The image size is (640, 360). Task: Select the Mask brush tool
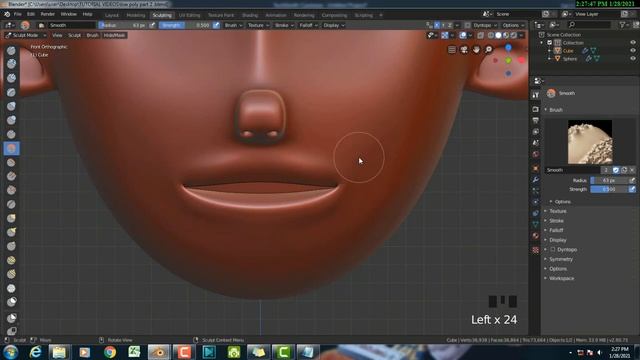click(11, 302)
